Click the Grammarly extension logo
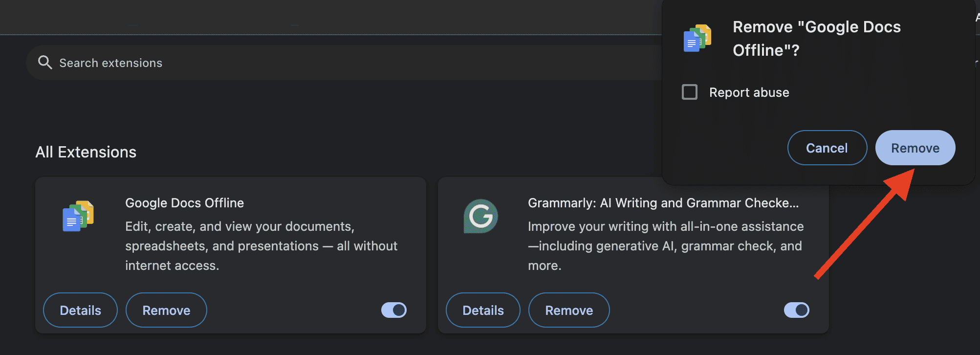 pos(480,216)
